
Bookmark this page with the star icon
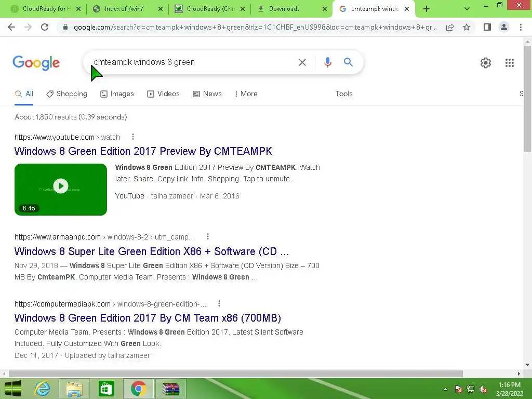pos(467,27)
